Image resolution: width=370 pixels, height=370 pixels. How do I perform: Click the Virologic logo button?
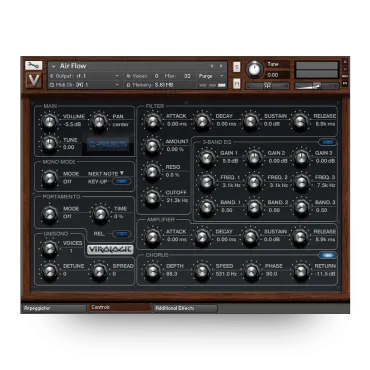(110, 250)
